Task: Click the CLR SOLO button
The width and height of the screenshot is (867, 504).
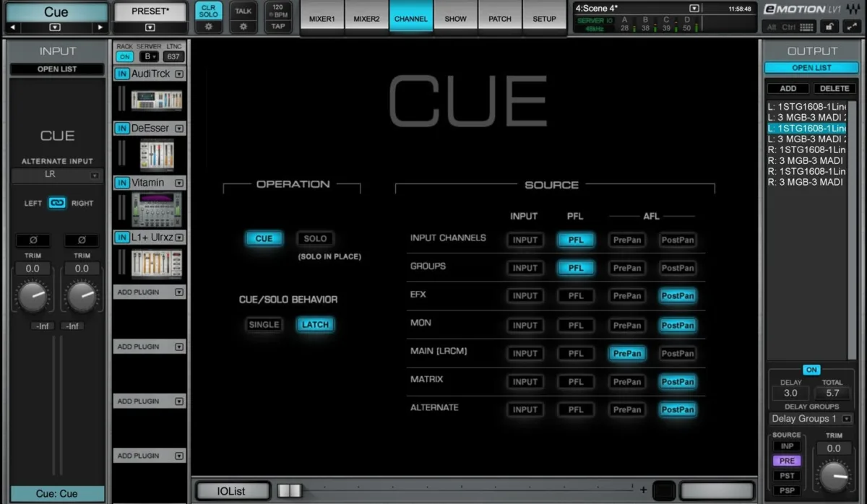Action: 208,12
